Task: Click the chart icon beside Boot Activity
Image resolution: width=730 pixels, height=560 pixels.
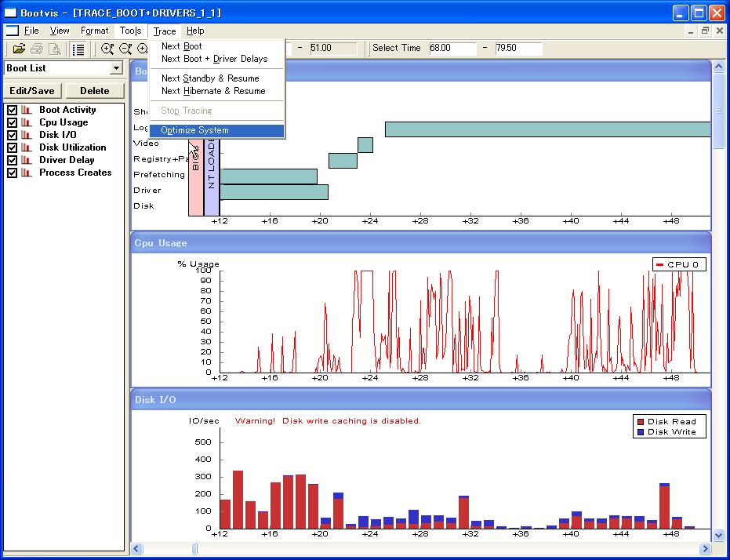Action: 27,110
